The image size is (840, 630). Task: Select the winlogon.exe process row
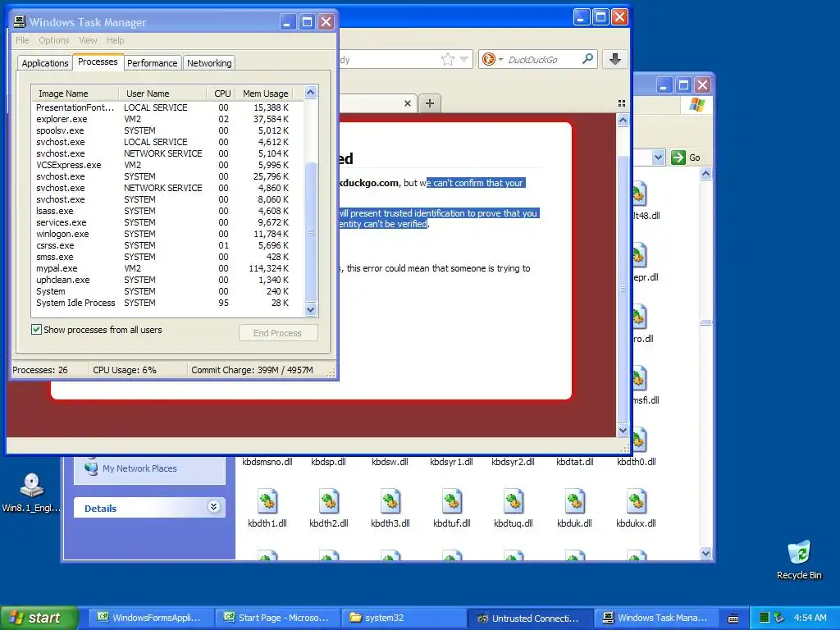[x=167, y=234]
